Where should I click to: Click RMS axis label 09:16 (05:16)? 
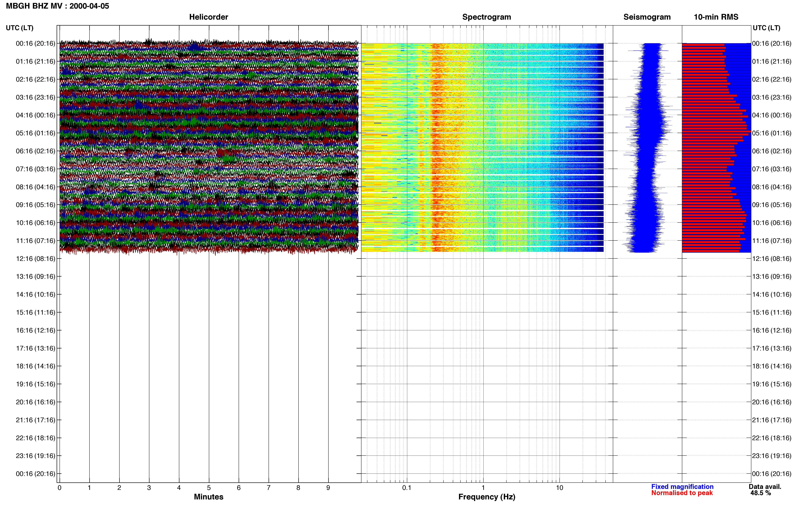[772, 205]
